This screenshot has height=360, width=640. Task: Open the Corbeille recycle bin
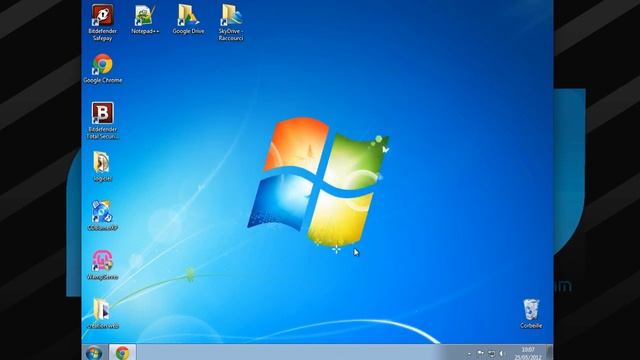531,313
